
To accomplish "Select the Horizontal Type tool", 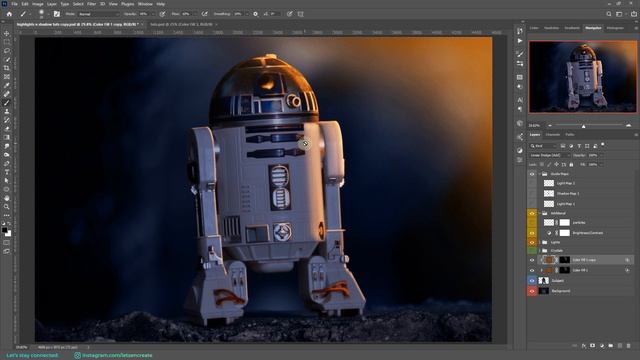I will pos(7,172).
